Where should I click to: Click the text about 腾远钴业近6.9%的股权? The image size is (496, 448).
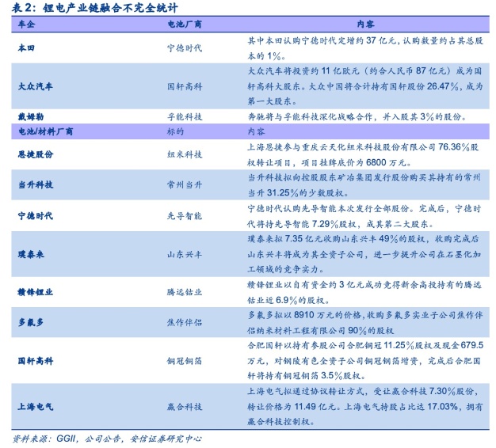[364, 292]
